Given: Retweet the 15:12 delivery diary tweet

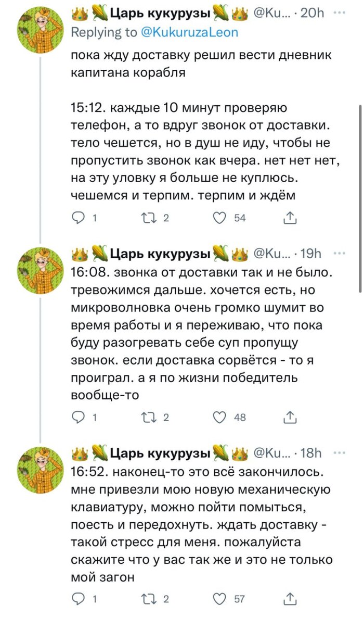Looking at the screenshot, I should 150,219.
